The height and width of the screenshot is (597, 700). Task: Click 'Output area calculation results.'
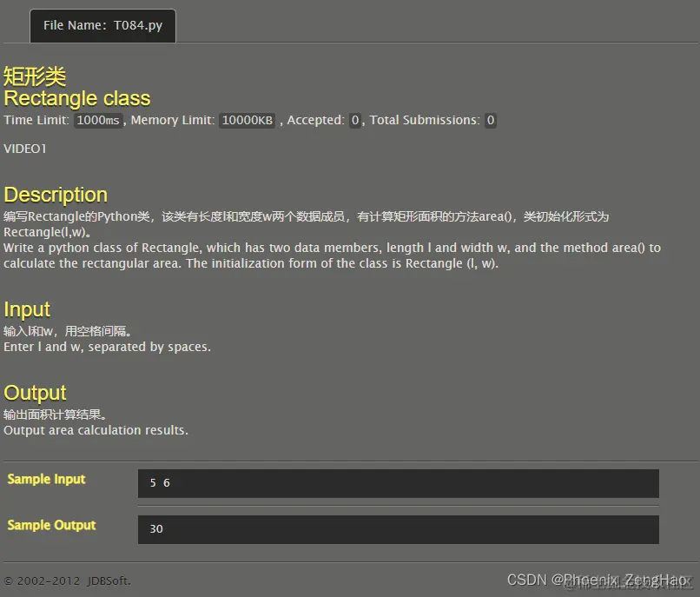pyautogui.click(x=96, y=431)
